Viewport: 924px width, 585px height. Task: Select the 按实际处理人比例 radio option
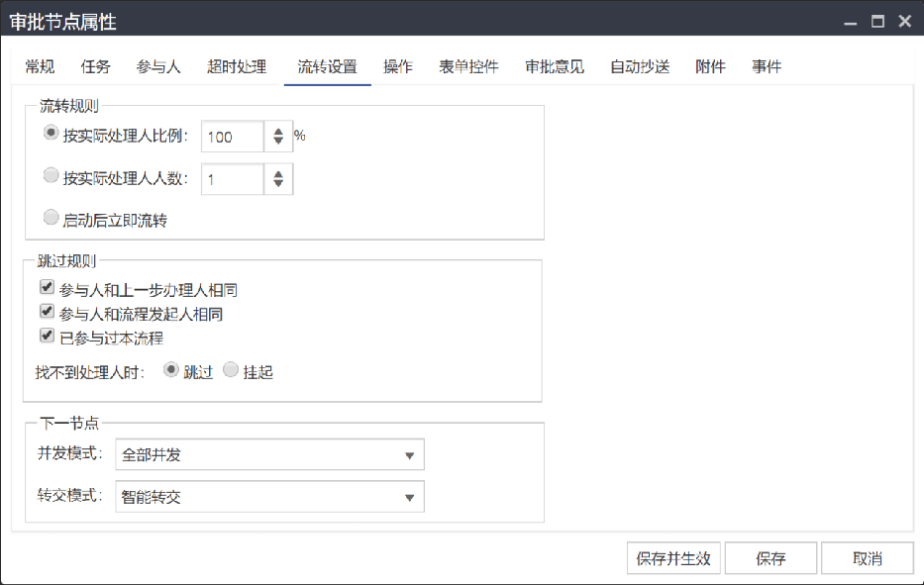click(51, 134)
